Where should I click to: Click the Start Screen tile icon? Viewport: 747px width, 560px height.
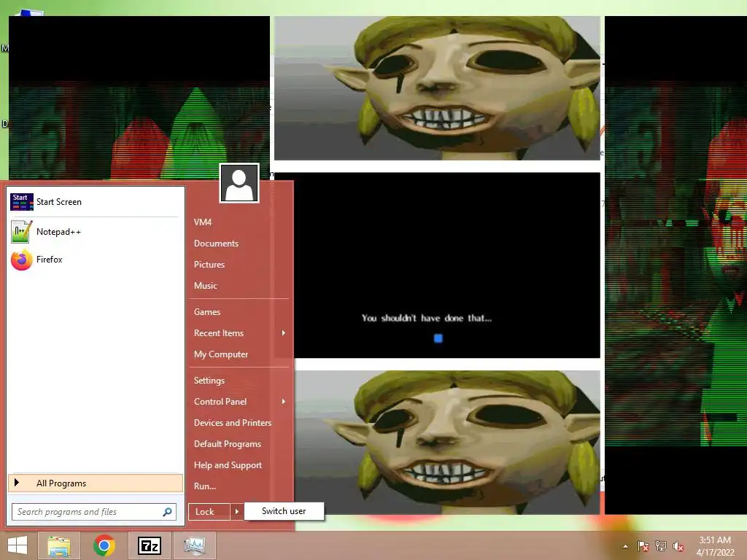[x=21, y=202]
